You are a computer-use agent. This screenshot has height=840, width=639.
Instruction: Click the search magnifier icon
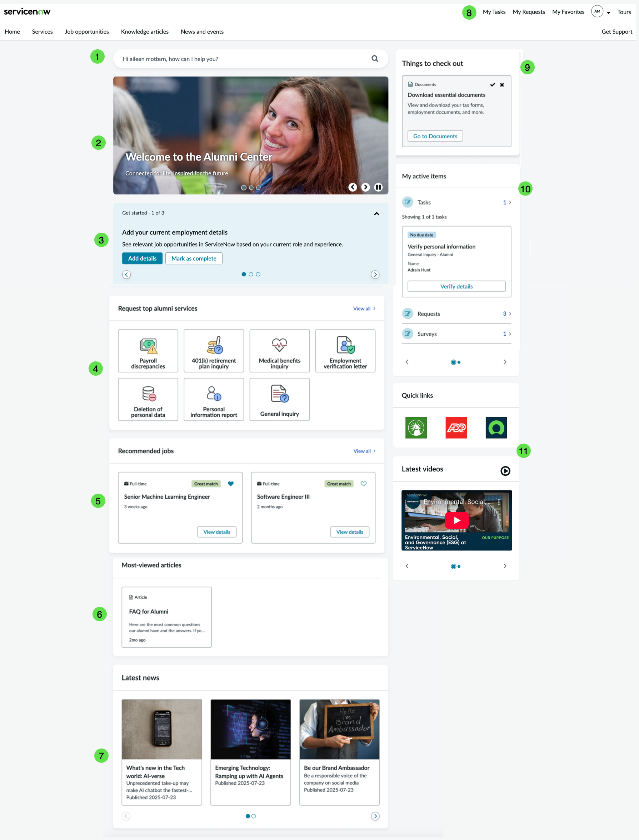tap(375, 59)
